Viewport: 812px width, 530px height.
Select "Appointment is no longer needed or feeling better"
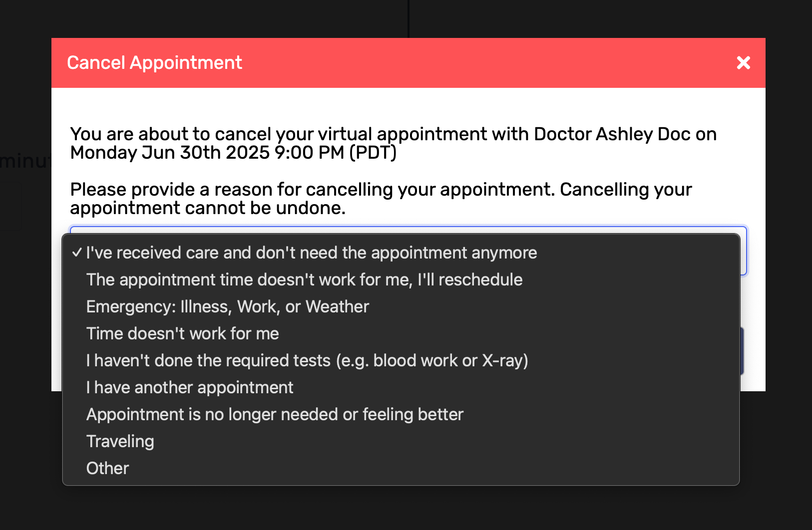(x=275, y=415)
